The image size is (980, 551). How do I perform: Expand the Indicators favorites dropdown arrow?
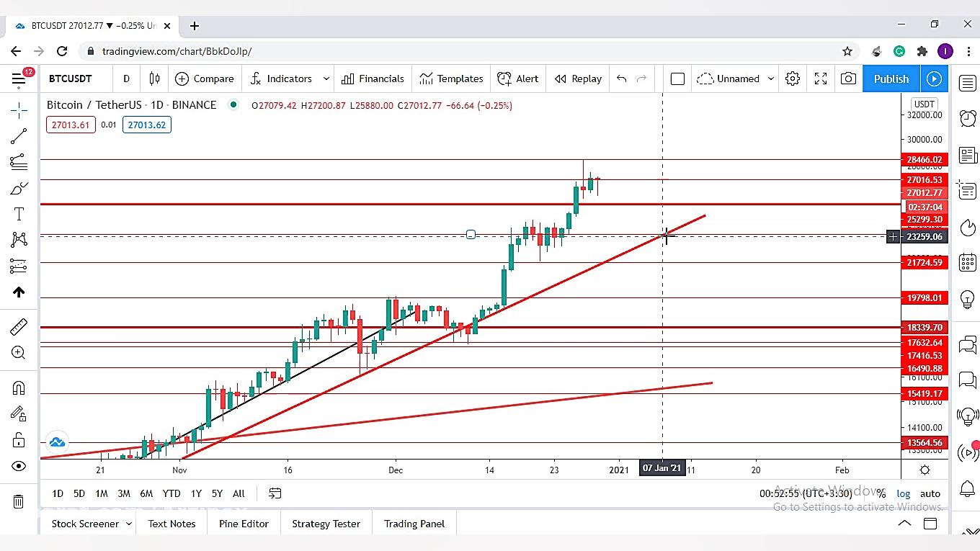coord(326,79)
